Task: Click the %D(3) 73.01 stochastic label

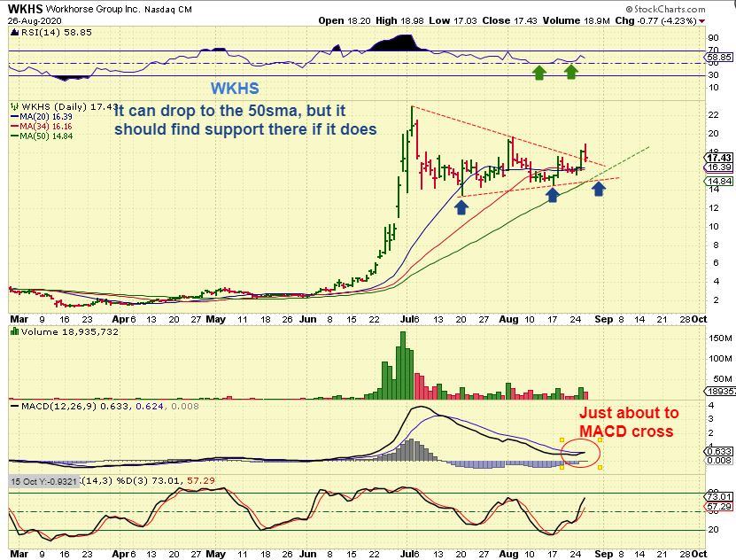Action: click(x=150, y=480)
